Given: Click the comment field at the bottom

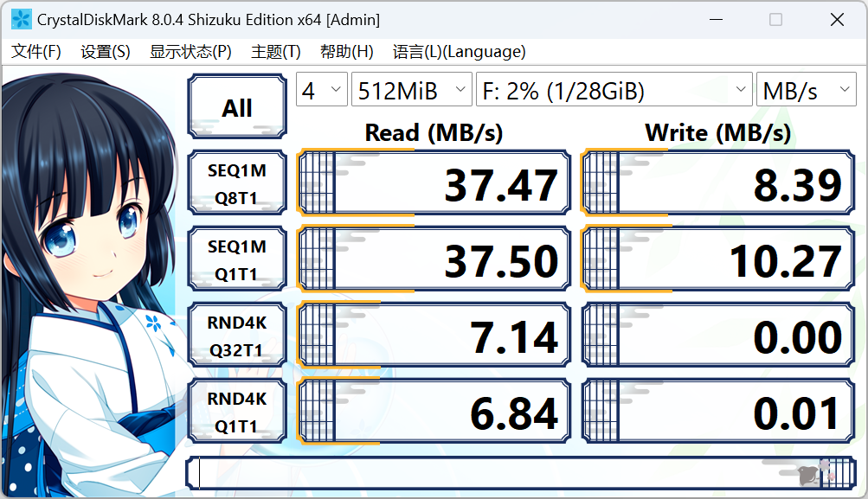Looking at the screenshot, I should pos(521,474).
